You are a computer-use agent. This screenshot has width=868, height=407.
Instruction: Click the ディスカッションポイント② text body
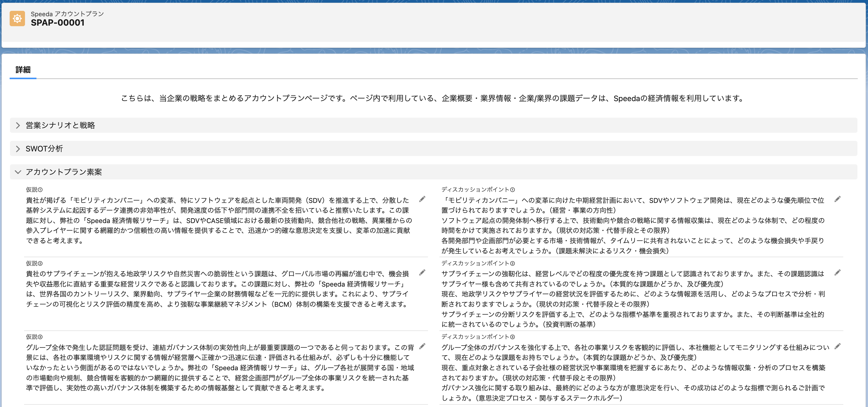(x=633, y=299)
